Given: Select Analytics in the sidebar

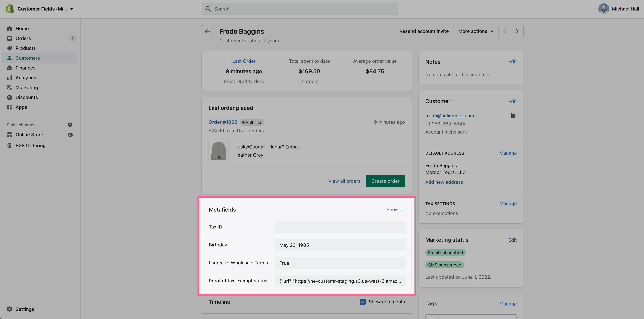Looking at the screenshot, I should point(26,78).
